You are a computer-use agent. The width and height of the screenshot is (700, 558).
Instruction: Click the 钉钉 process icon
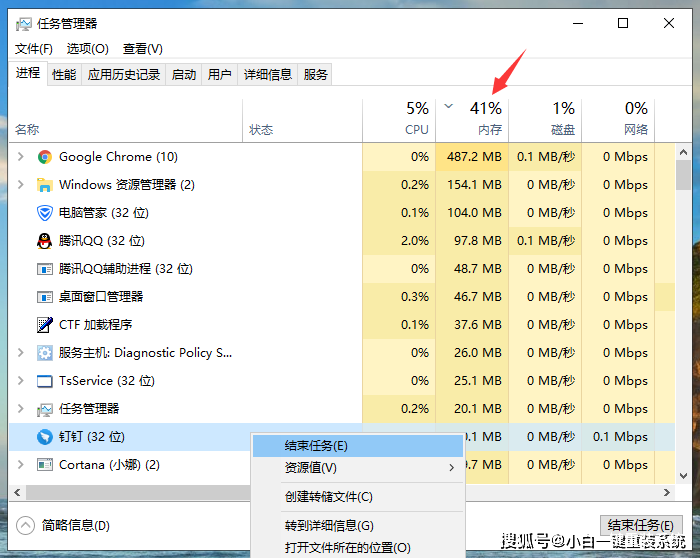[x=45, y=437]
